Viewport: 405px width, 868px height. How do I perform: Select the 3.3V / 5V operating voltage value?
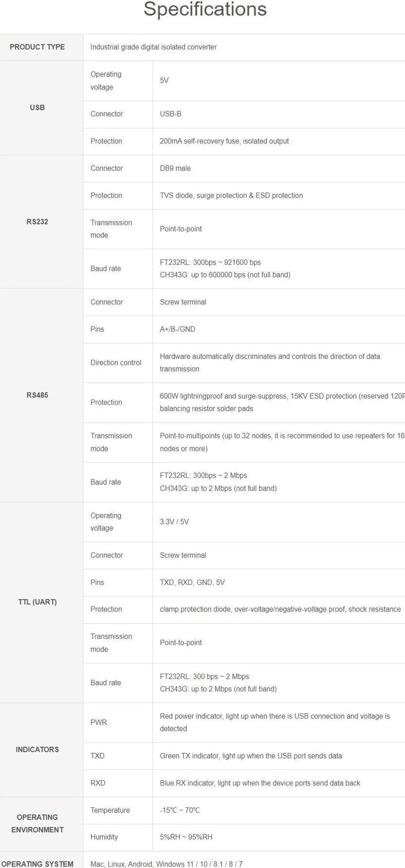click(174, 522)
